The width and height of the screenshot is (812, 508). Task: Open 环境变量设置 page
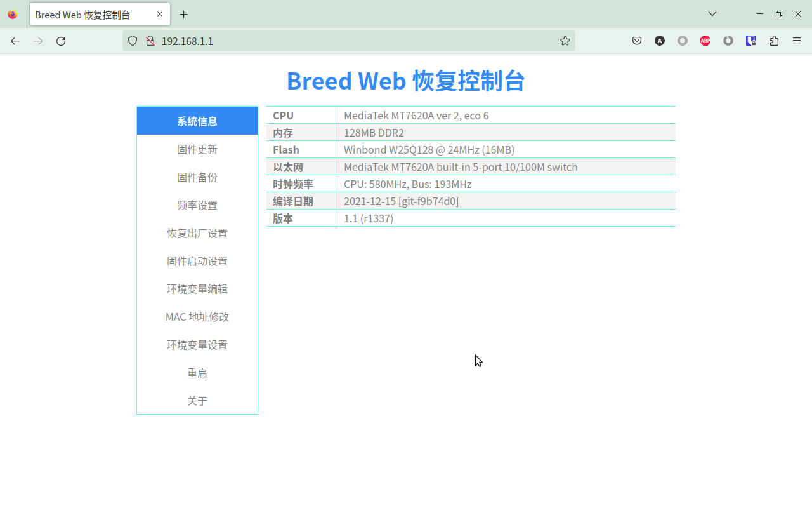tap(197, 345)
